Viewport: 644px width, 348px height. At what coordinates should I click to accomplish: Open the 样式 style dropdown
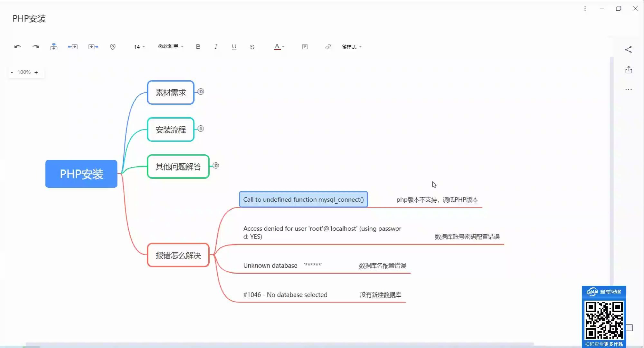tap(352, 47)
